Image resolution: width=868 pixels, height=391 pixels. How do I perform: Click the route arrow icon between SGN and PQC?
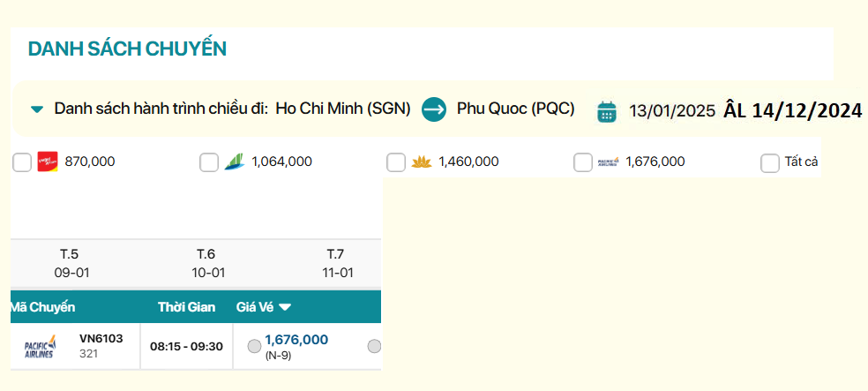[434, 109]
